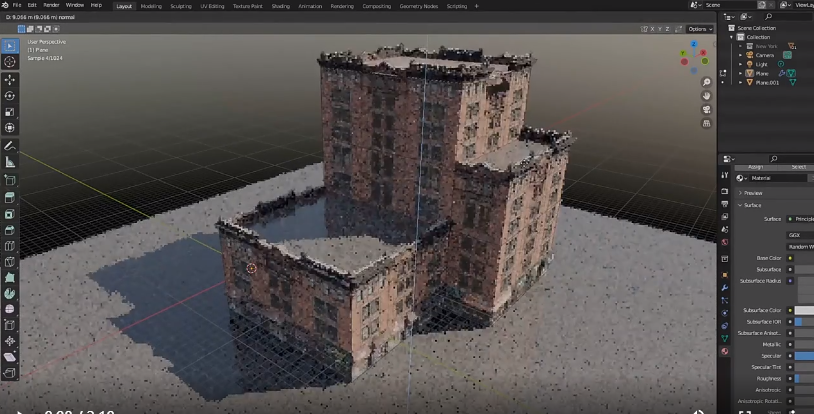
Task: Click the Assign button
Action: pyautogui.click(x=755, y=167)
